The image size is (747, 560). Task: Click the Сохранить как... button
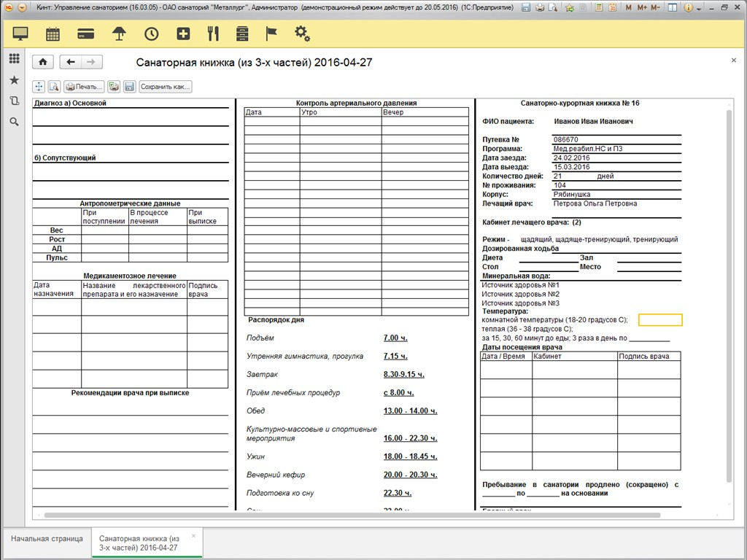coord(166,87)
